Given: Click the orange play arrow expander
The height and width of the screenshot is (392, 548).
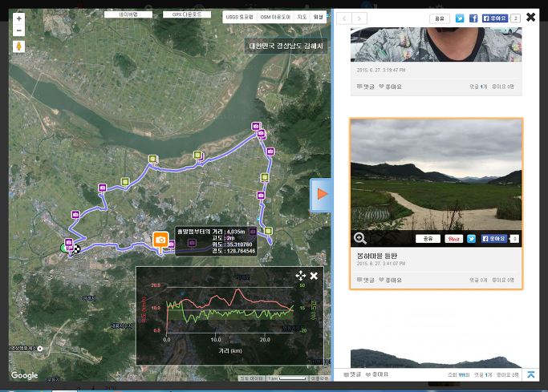Looking at the screenshot, I should click(321, 195).
